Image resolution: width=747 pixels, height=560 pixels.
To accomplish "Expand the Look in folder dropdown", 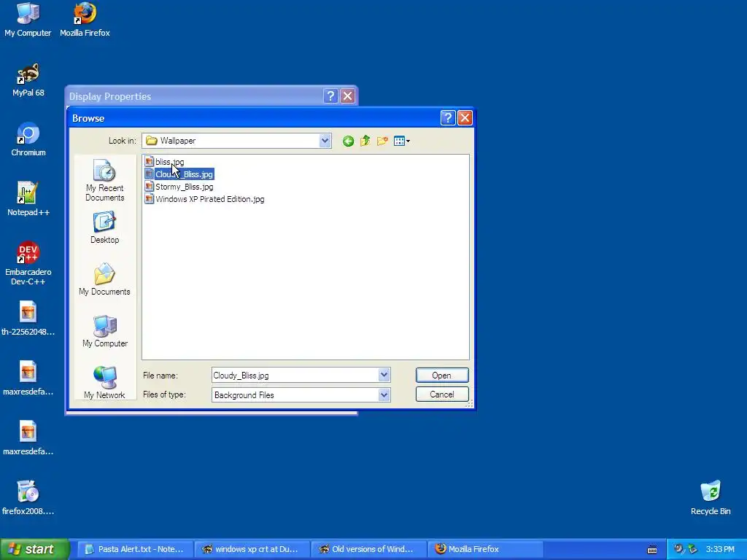I will (x=325, y=141).
